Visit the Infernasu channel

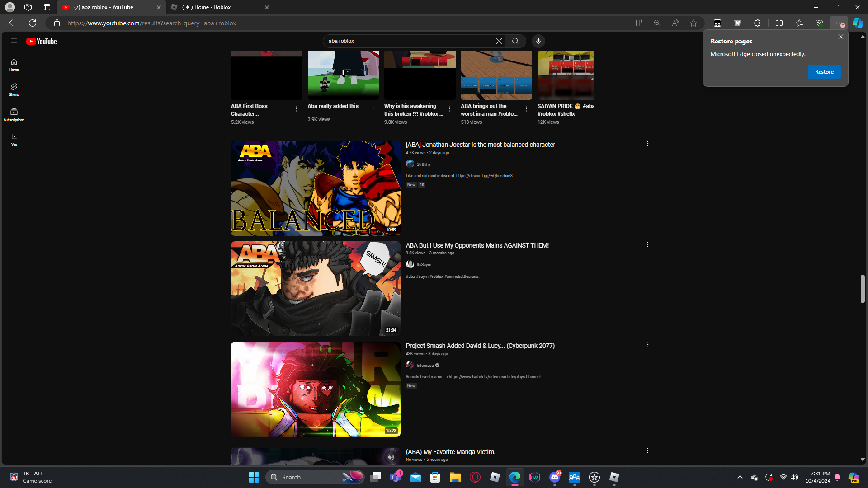click(425, 366)
